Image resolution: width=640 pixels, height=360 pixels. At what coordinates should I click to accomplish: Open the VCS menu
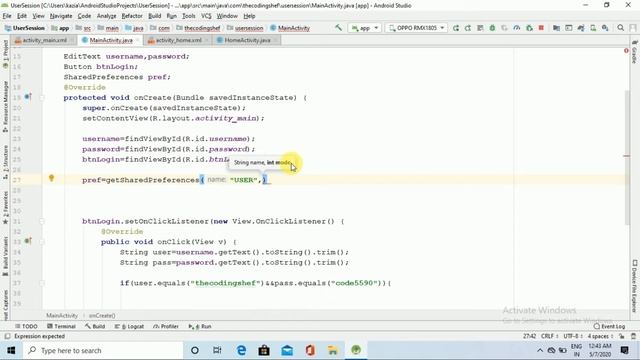pyautogui.click(x=206, y=16)
